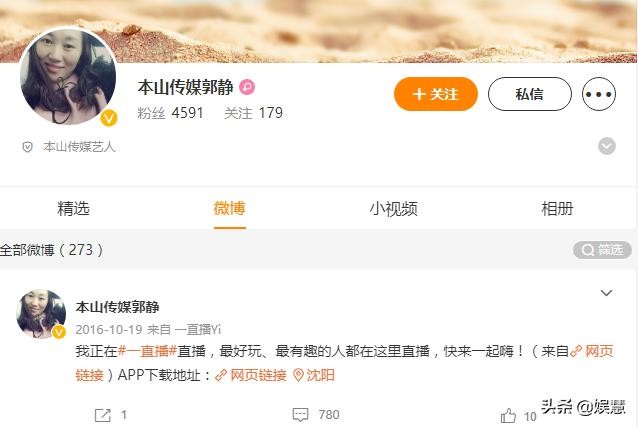638x427 pixels.
Task: Click the large profile avatar photo
Action: pyautogui.click(x=68, y=76)
